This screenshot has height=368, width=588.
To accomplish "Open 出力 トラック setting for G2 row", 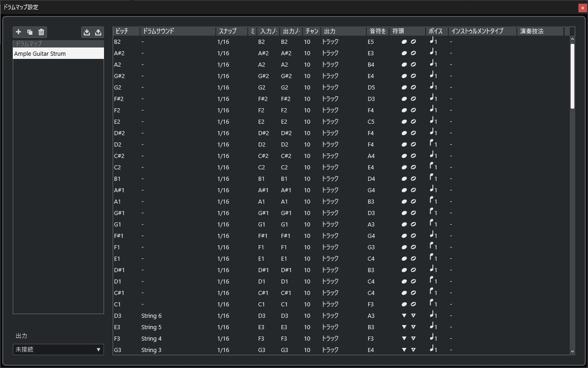I will (330, 87).
